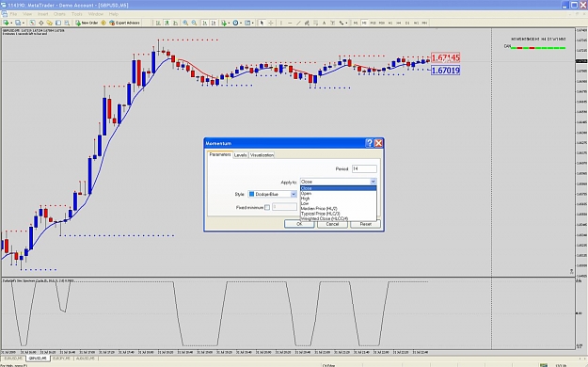Switch to M1 timeframe

tap(356, 23)
